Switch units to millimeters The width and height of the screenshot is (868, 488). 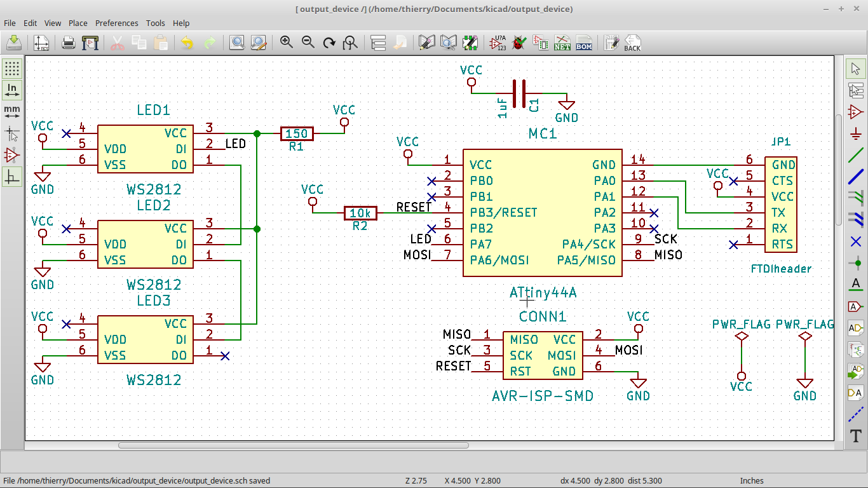coord(12,112)
